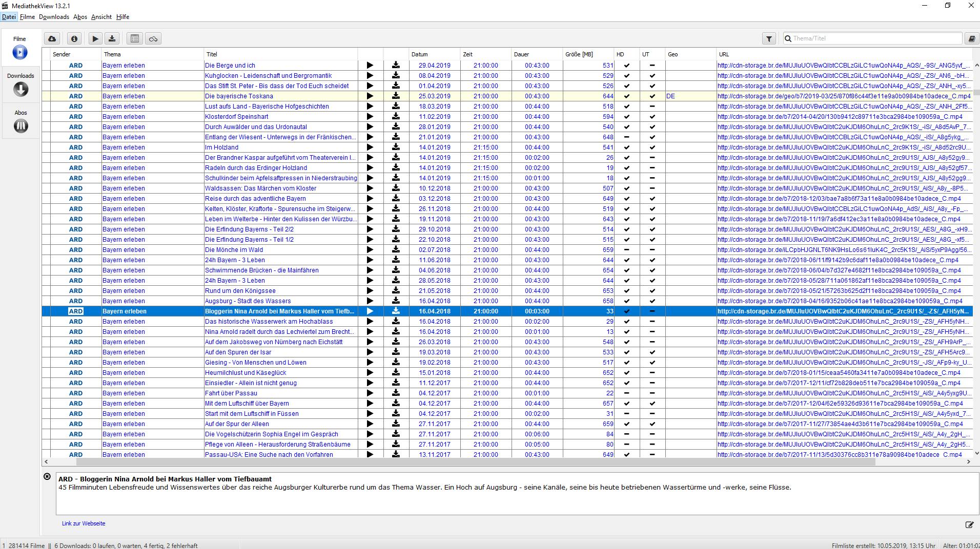The image size is (980, 549).
Task: Open the Downloads menu
Action: click(x=54, y=17)
